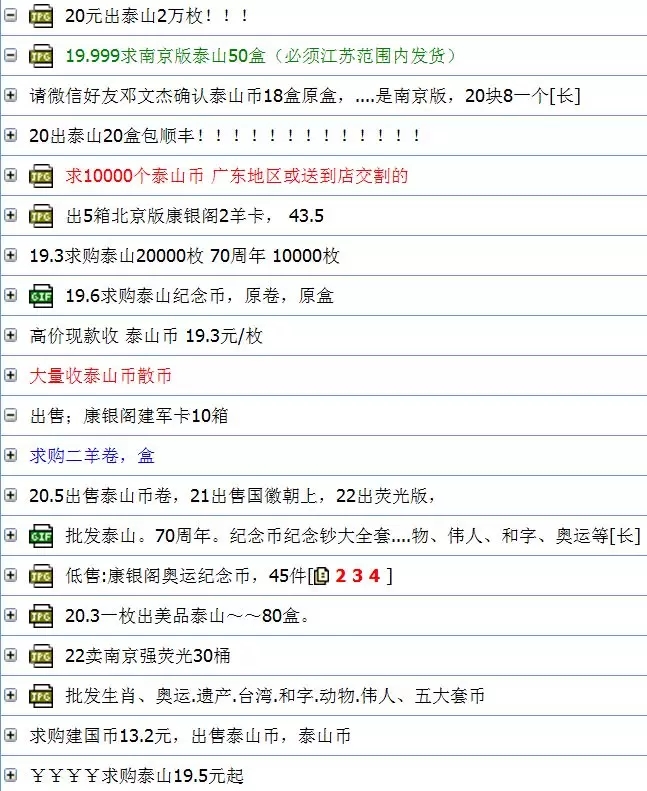The width and height of the screenshot is (647, 791).
Task: Click JPG icon before 出5箱北京版康银阁2羊卡
Action: [41, 216]
